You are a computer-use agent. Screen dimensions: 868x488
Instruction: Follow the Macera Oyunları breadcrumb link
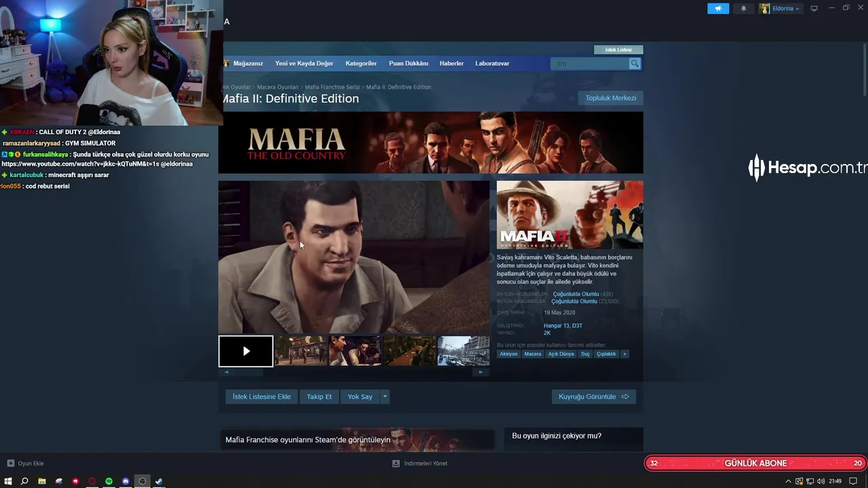(x=277, y=87)
